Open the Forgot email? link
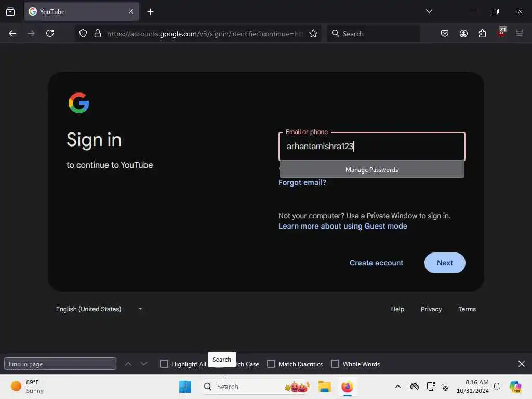This screenshot has height=399, width=532. click(302, 182)
